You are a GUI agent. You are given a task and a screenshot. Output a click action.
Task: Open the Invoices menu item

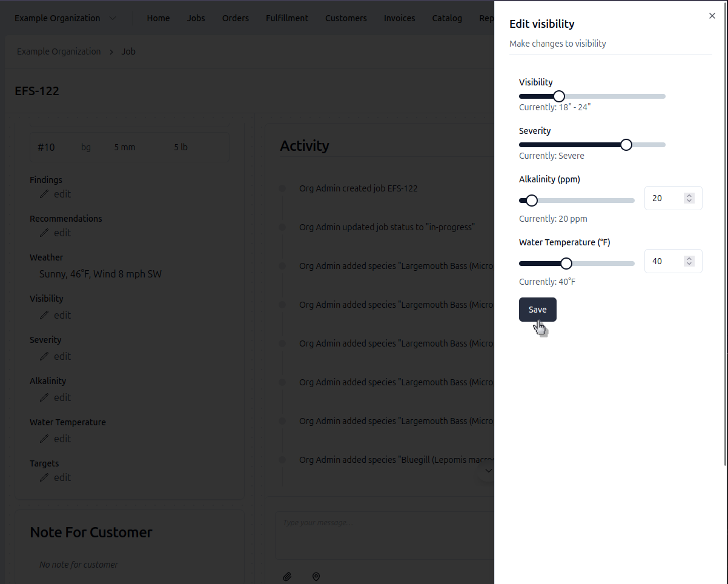coord(399,18)
